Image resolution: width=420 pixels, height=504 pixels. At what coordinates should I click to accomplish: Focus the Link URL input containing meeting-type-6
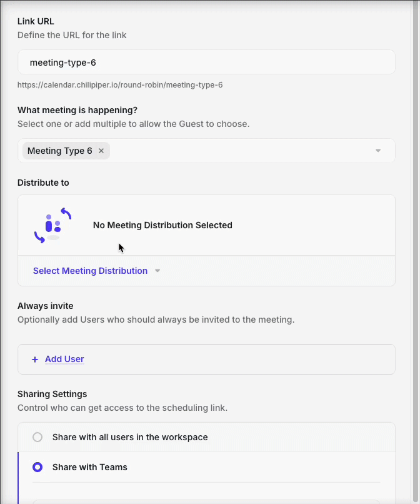point(206,63)
